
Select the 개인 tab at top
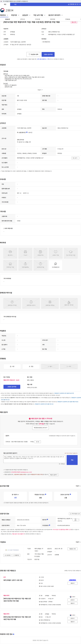point(5,4)
